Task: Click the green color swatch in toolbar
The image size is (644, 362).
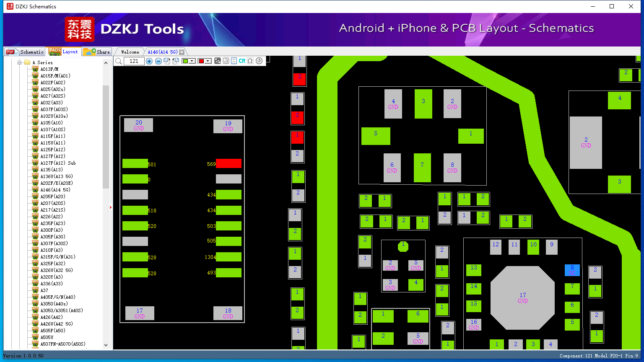Action: (186, 61)
